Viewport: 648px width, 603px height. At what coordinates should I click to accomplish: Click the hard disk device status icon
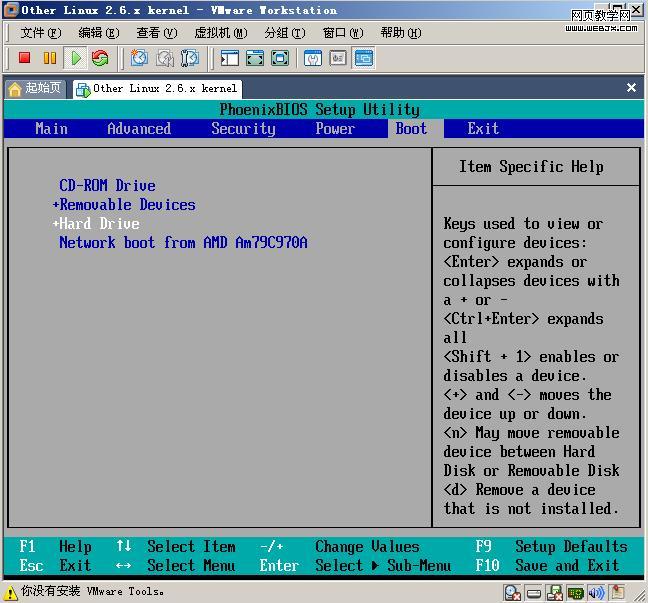[x=534, y=593]
